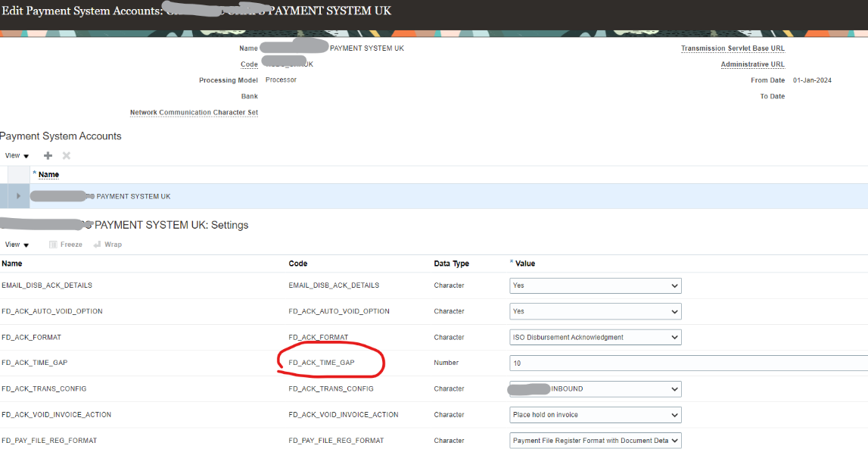Viewport: 868px width, 449px height.
Task: Add a new payment system account
Action: pyautogui.click(x=48, y=155)
